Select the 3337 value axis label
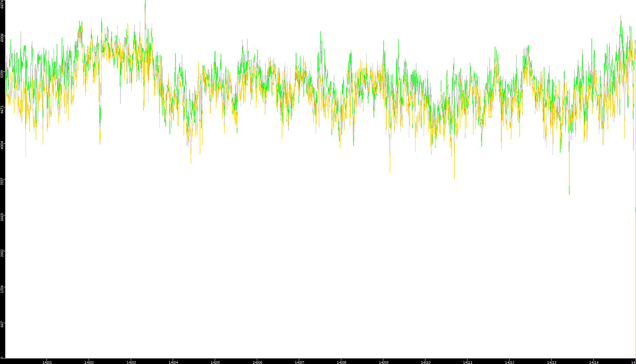The width and height of the screenshot is (636, 364). [x=2, y=181]
